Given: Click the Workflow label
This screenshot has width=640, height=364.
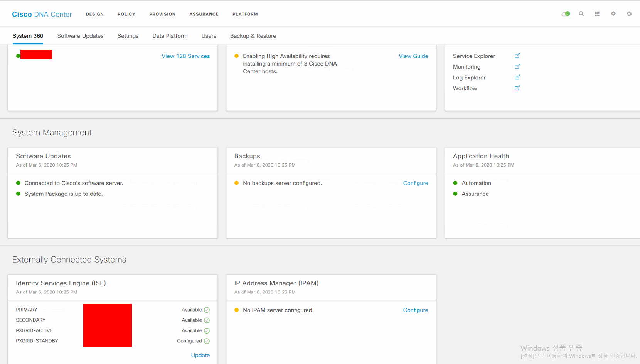Looking at the screenshot, I should pyautogui.click(x=465, y=88).
